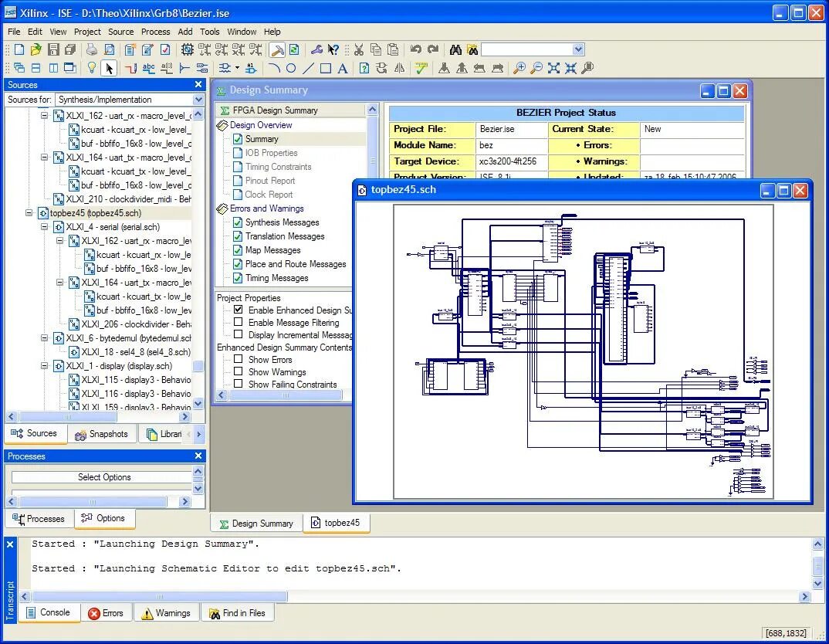The image size is (829, 644).
Task: Click the toolbar search input field
Action: click(x=526, y=49)
